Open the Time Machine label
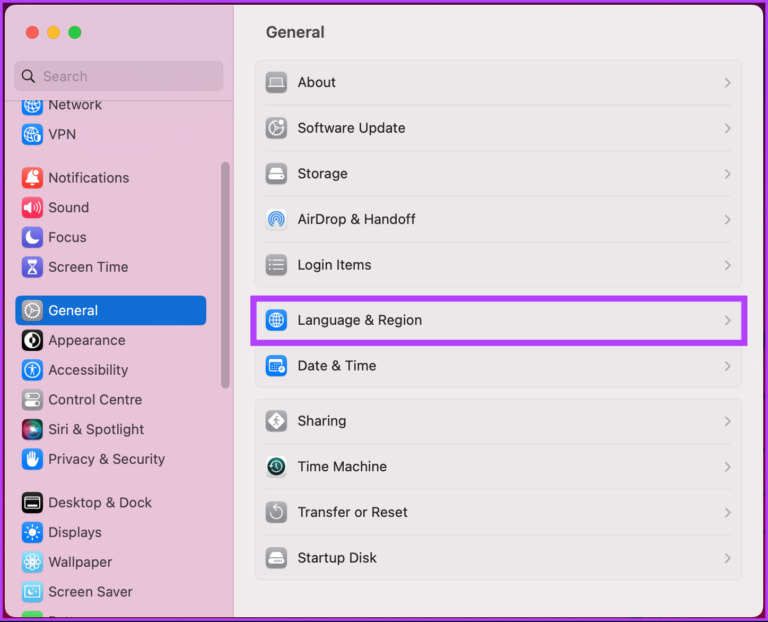 click(x=342, y=467)
